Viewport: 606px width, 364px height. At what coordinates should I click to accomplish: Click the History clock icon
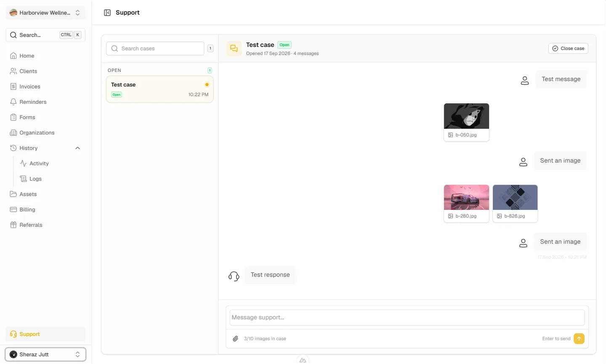13,148
